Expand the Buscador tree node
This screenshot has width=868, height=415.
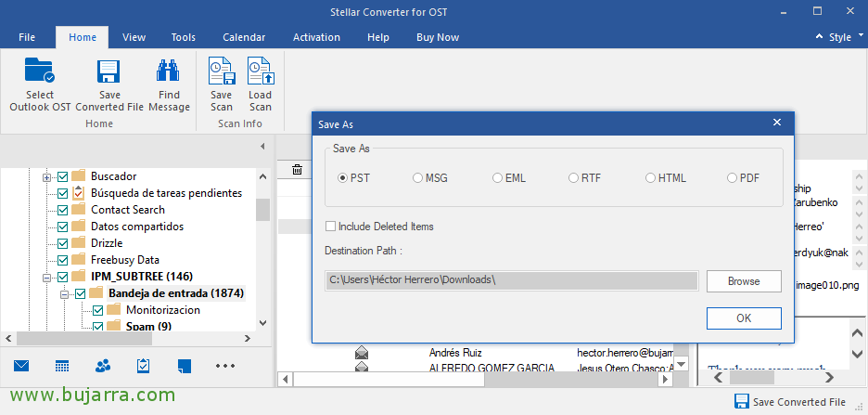pyautogui.click(x=46, y=177)
